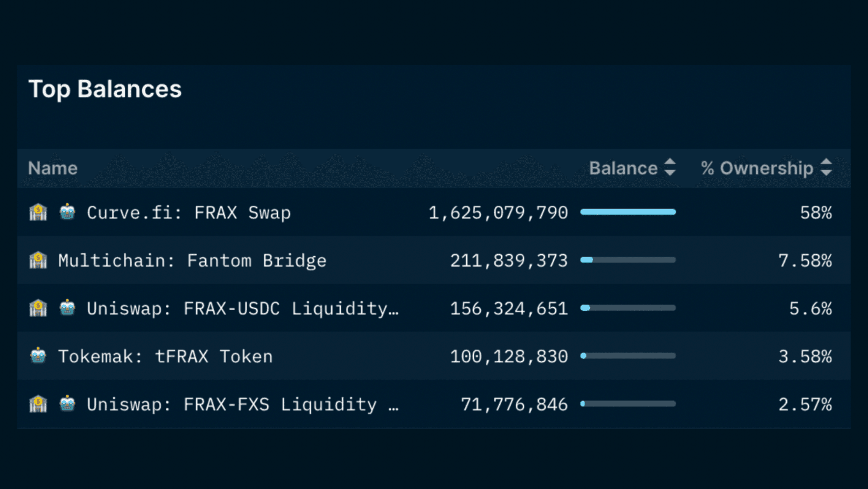Click the 5.6% ownership value
Screen dimensions: 868x489
811,308
